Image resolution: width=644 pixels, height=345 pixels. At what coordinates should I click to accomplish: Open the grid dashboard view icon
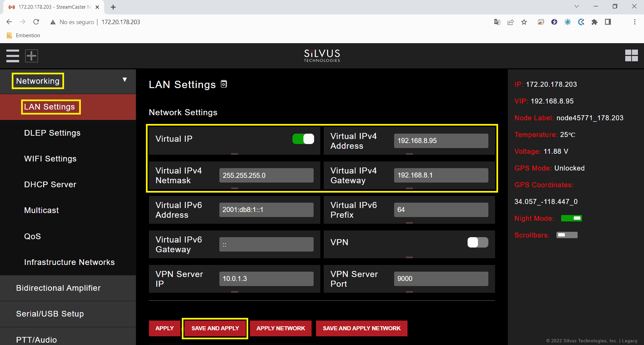click(x=631, y=56)
